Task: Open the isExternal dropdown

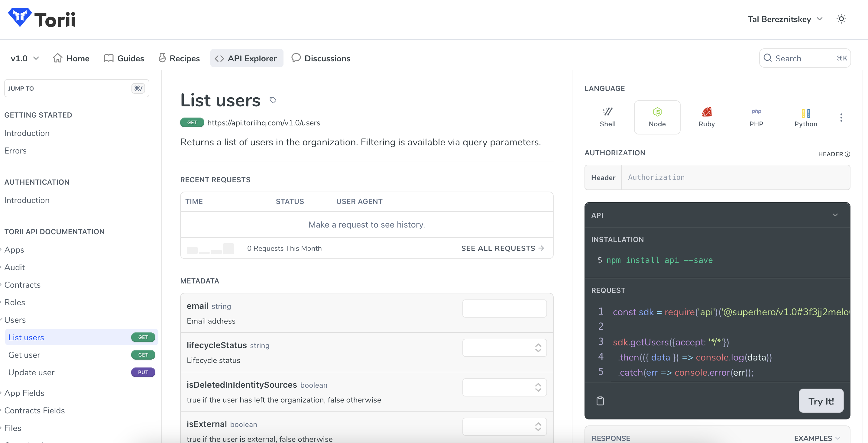Action: pyautogui.click(x=504, y=427)
